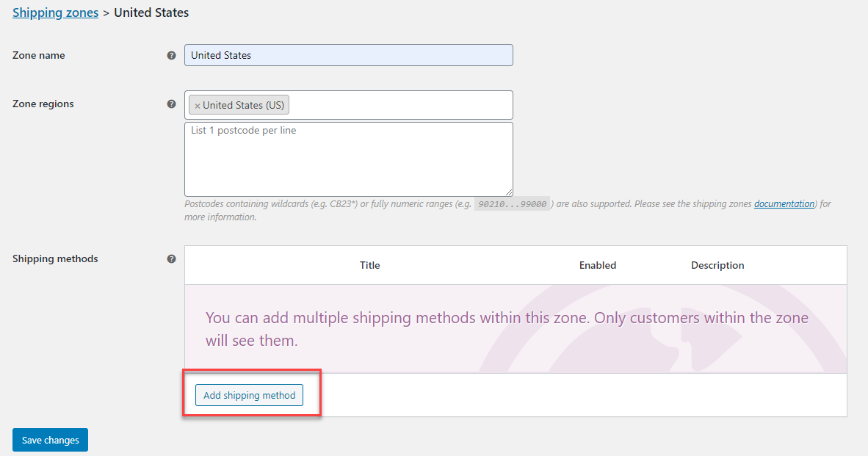Screen dimensions: 868x456
Task: Click the Save changes button
Action: (49, 439)
